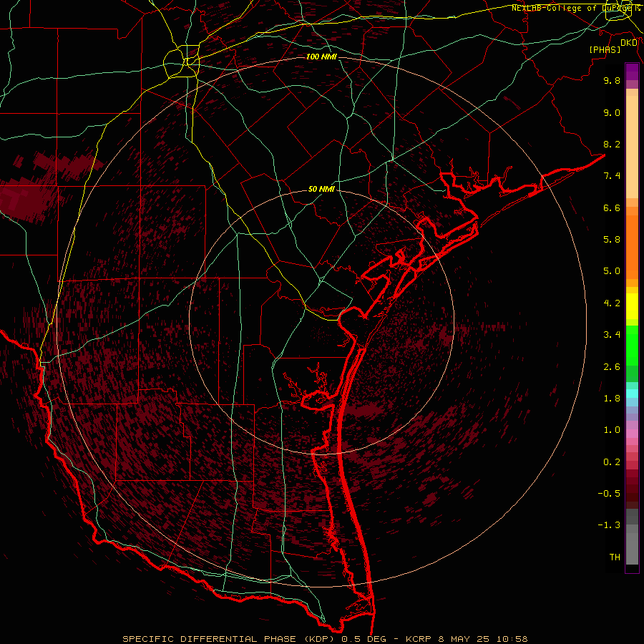Click the 1.8 value on the color scale
The image size is (644, 644).
(x=612, y=399)
